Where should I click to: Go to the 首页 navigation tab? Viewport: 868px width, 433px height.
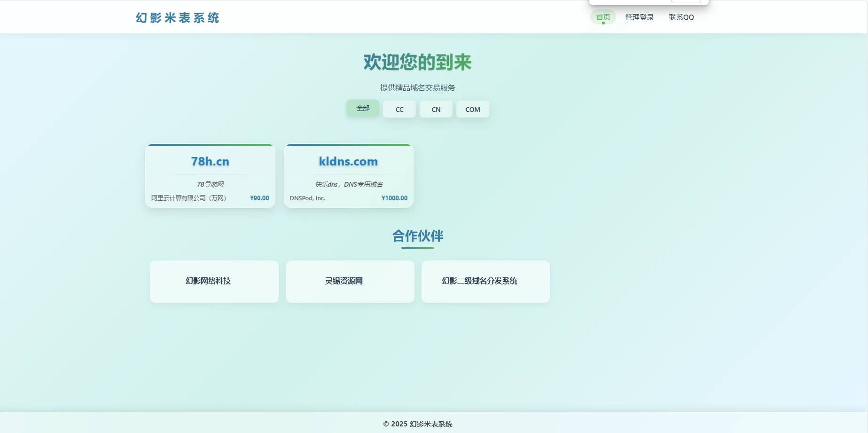coord(603,17)
